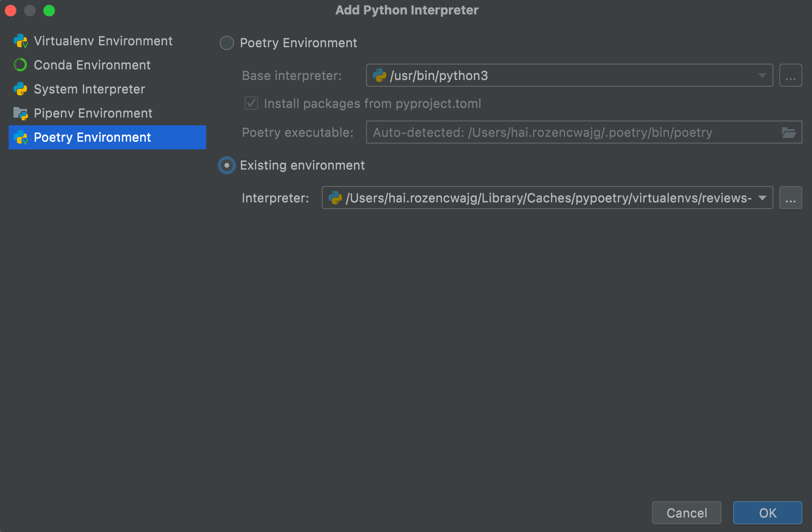Click folder icon in Poetry executable field
812x532 pixels.
click(x=788, y=133)
